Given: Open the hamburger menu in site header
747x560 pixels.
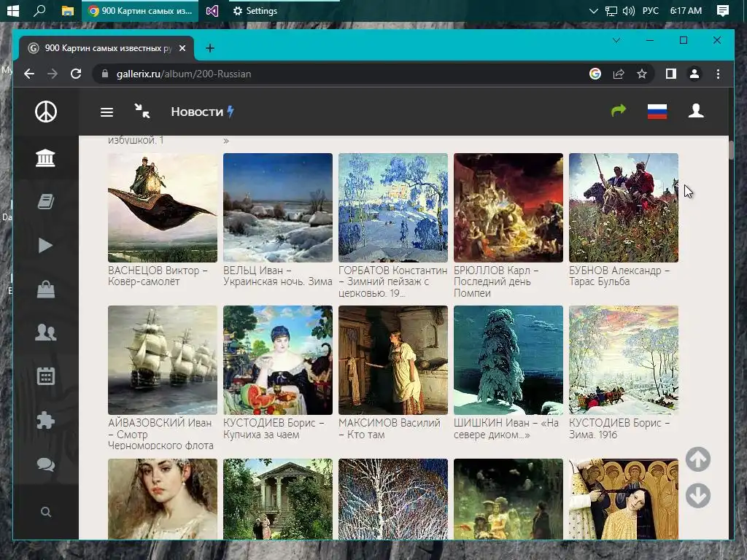Looking at the screenshot, I should tap(107, 112).
